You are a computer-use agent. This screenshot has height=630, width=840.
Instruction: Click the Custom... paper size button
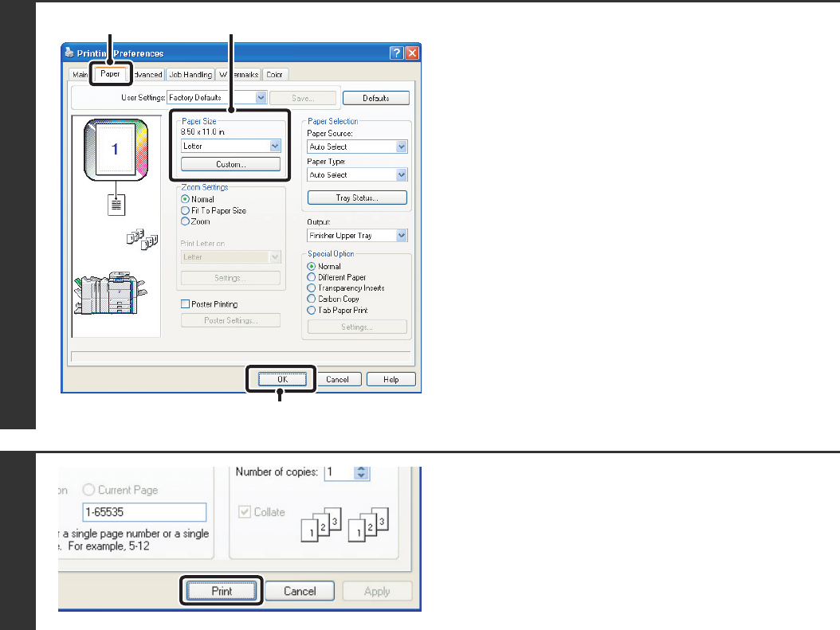tap(230, 164)
